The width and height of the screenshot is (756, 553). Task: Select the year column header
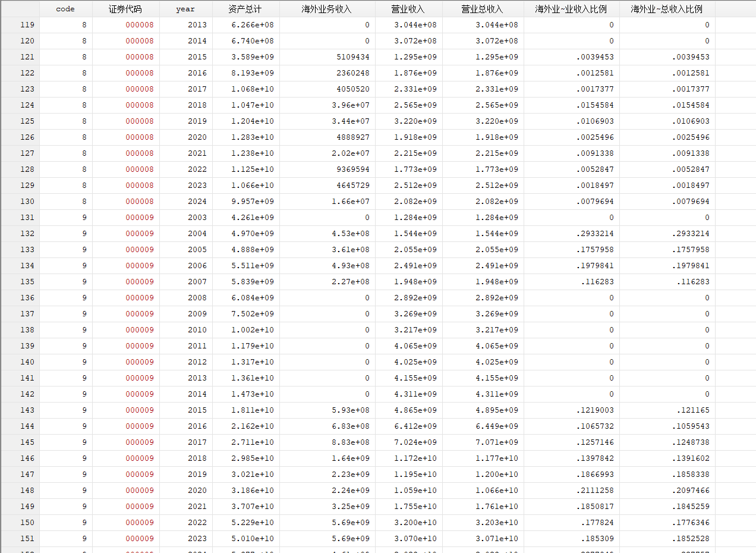[185, 9]
